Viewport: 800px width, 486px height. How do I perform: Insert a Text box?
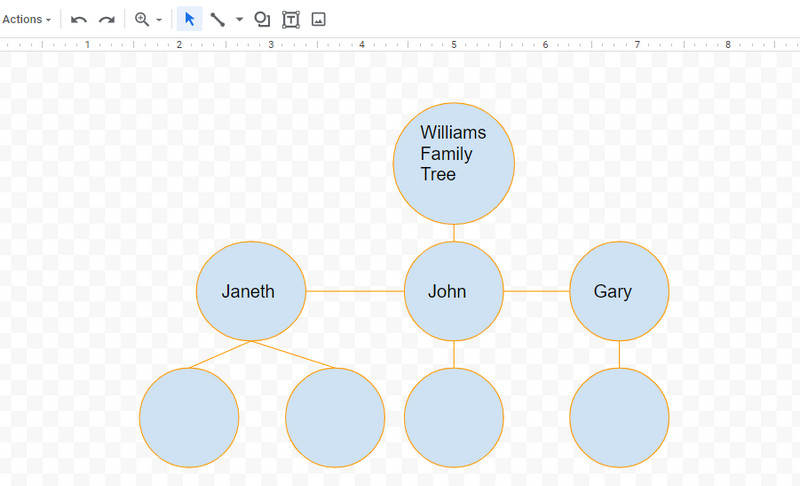pos(290,19)
